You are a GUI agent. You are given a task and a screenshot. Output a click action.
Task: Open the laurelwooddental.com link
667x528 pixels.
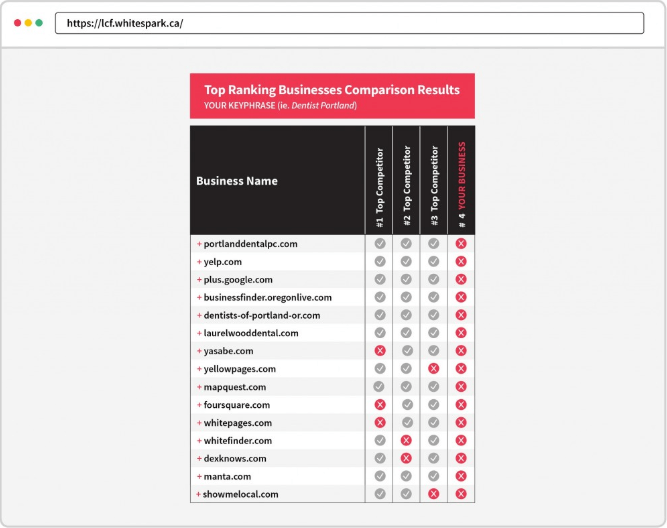(251, 333)
